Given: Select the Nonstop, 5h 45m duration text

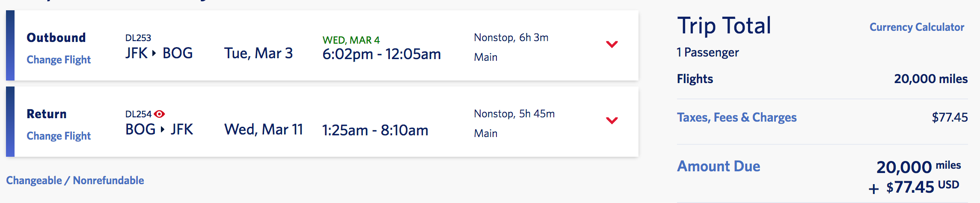Looking at the screenshot, I should (514, 114).
